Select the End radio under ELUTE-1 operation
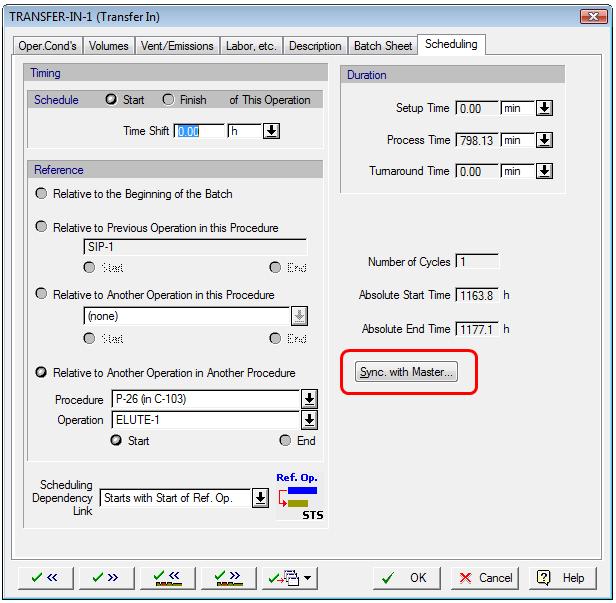 point(286,441)
